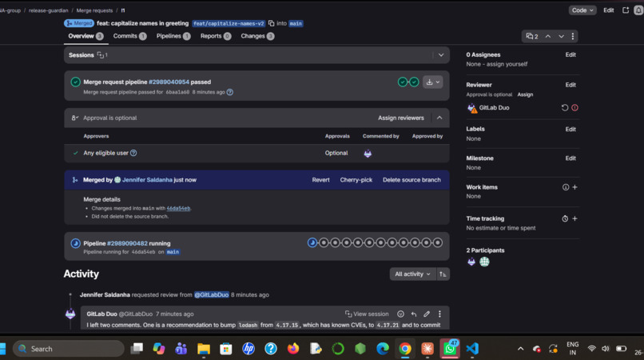Image resolution: width=644 pixels, height=360 pixels.
Task: Edit Reviewer in sidebar
Action: pyautogui.click(x=570, y=85)
